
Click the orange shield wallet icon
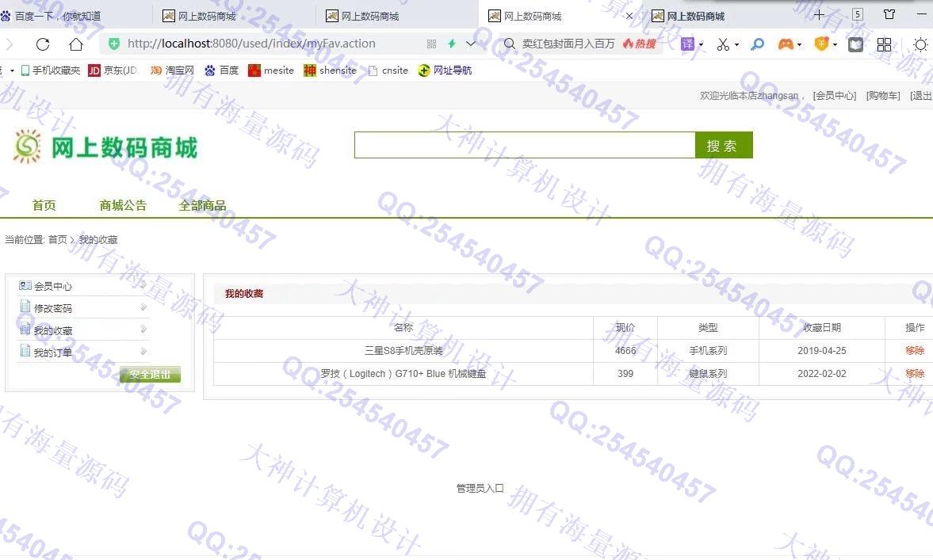click(x=821, y=44)
